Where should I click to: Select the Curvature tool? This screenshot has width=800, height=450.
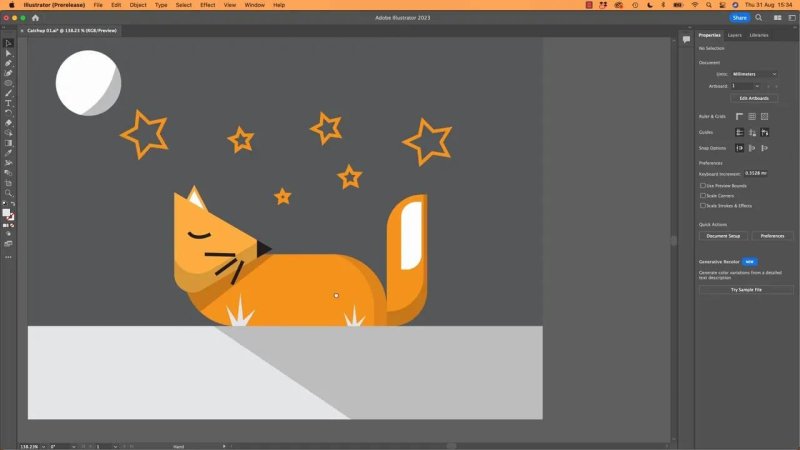[8, 73]
